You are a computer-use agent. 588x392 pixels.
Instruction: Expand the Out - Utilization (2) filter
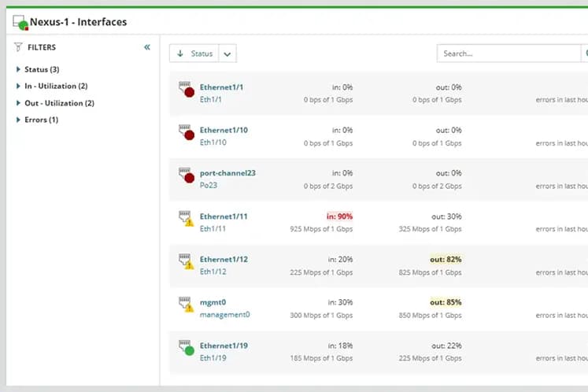(18, 103)
